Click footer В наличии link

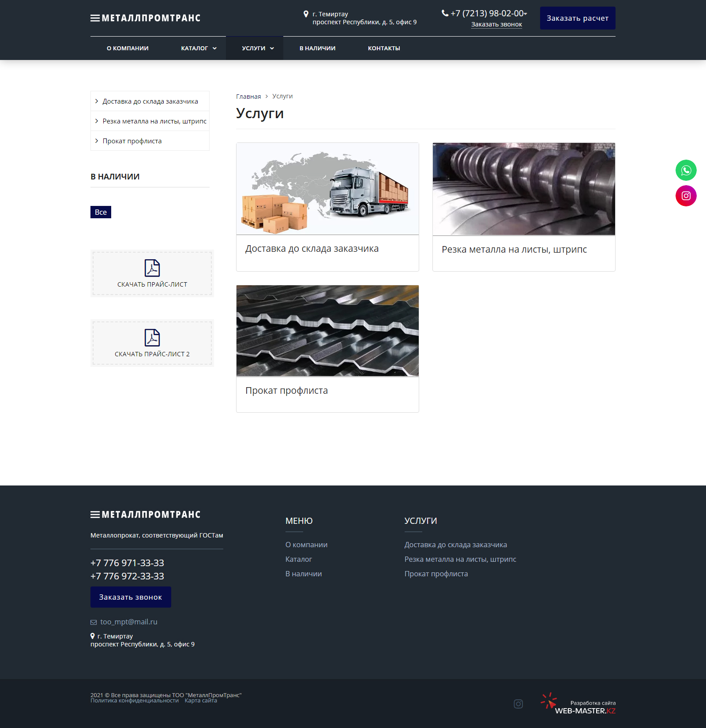click(304, 574)
